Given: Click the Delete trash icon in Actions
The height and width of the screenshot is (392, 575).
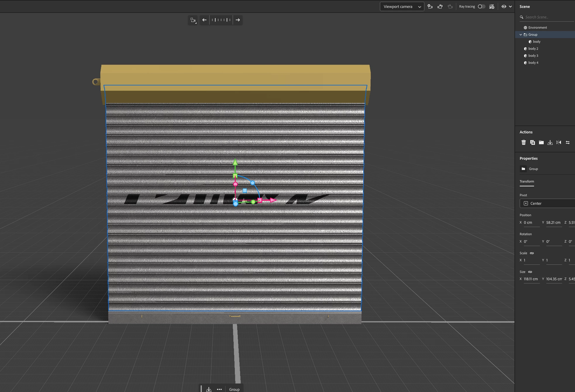Looking at the screenshot, I should pyautogui.click(x=524, y=142).
